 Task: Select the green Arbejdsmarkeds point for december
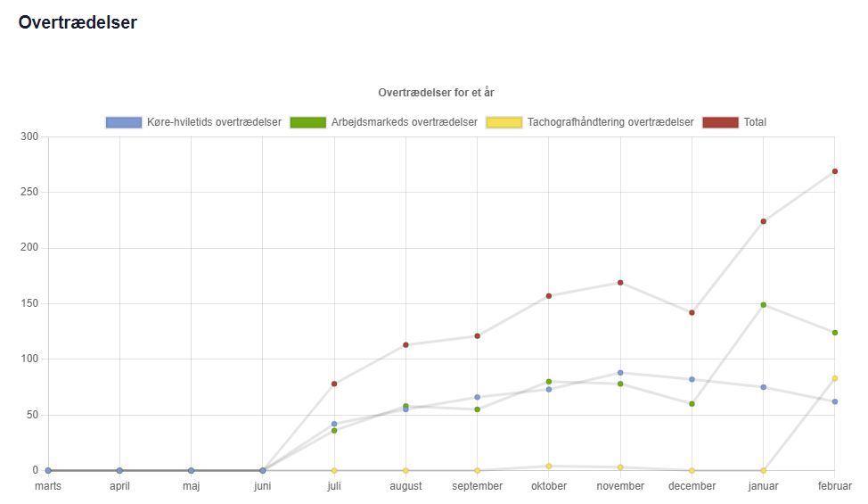pos(692,404)
